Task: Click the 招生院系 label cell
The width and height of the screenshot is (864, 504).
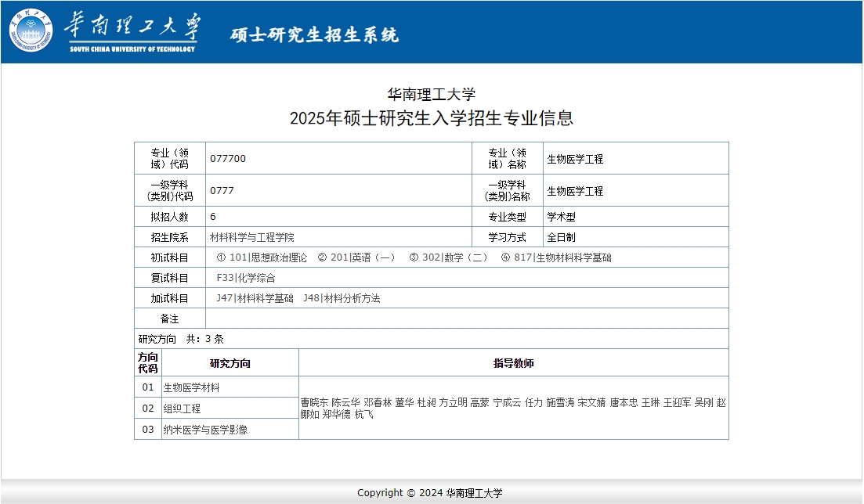Action: click(x=170, y=237)
